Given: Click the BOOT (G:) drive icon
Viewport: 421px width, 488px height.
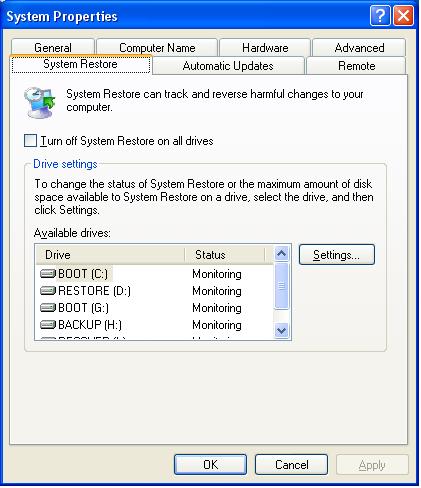Looking at the screenshot, I should 48,307.
